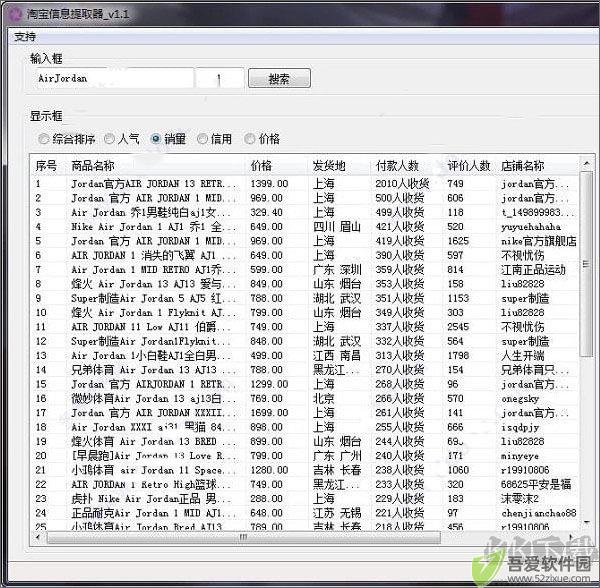The width and height of the screenshot is (600, 588).
Task: Click shop name chenjianchao88
Action: click(539, 513)
